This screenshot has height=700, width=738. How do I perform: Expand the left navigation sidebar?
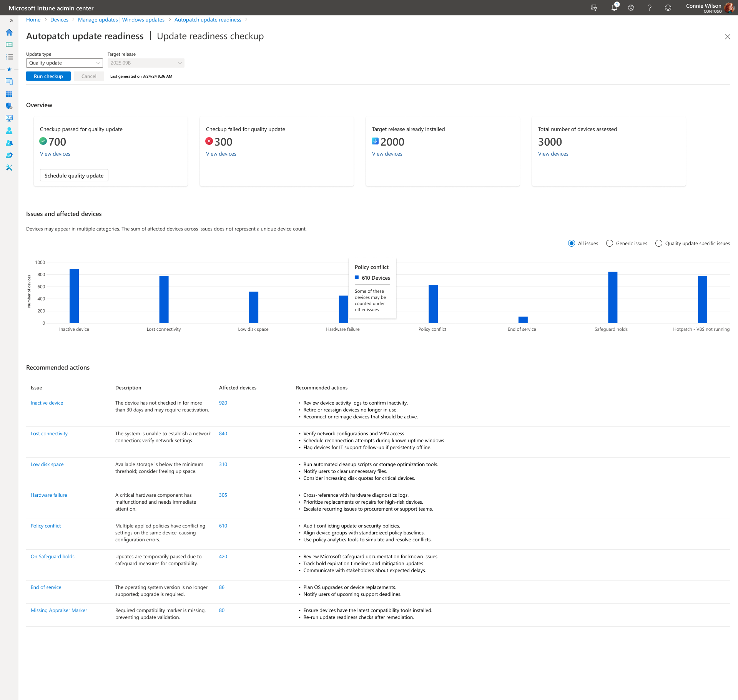click(12, 21)
